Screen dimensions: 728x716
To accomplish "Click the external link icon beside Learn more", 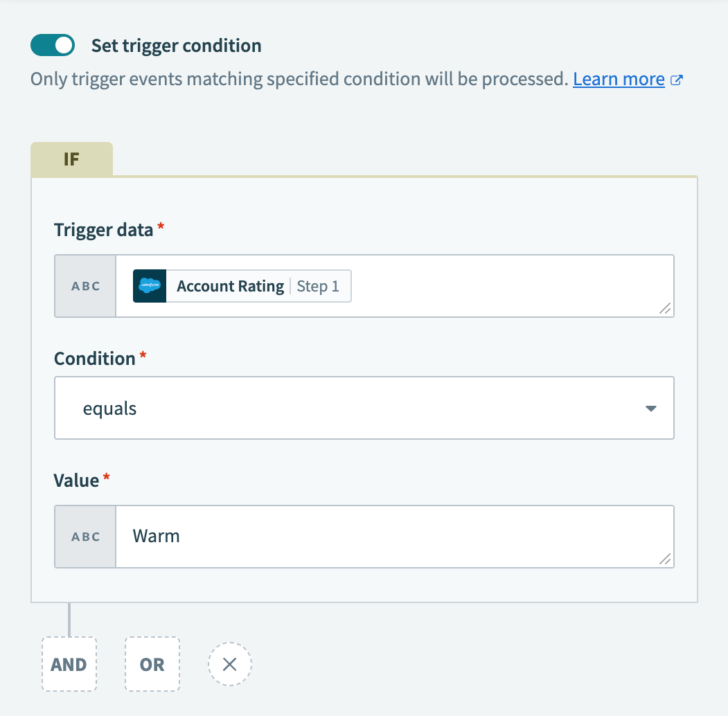I will point(676,79).
